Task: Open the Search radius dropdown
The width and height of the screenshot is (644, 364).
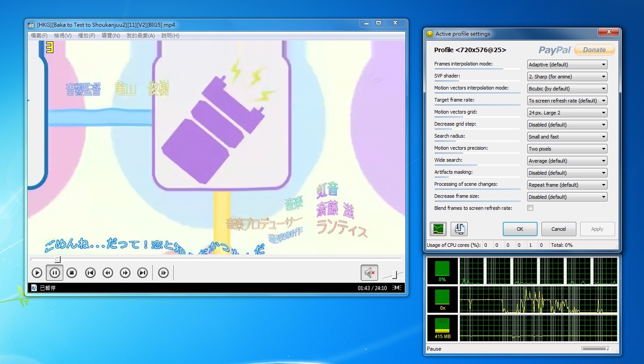Action: pos(567,137)
